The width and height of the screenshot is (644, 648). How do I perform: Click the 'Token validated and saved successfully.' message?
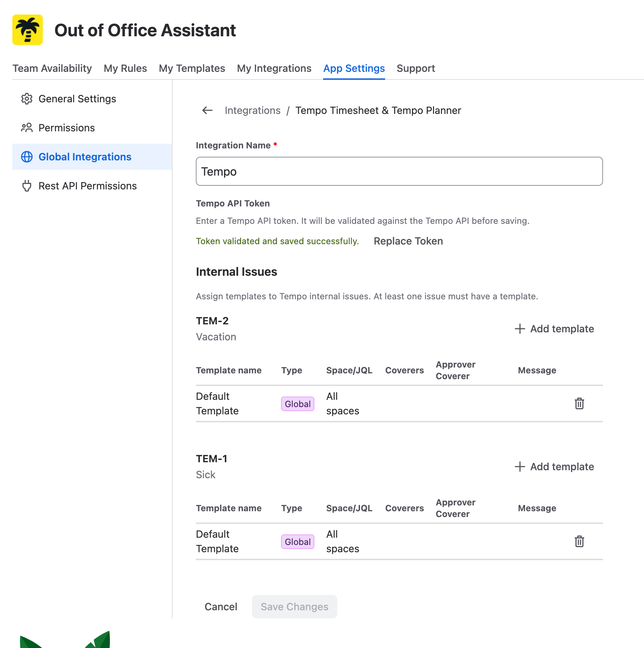tap(277, 241)
